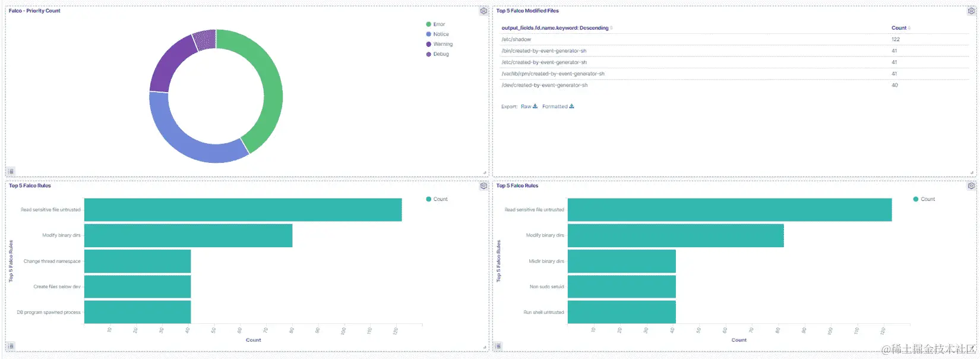The width and height of the screenshot is (980, 359).
Task: Select the /etc/shadow table row
Action: (735, 39)
